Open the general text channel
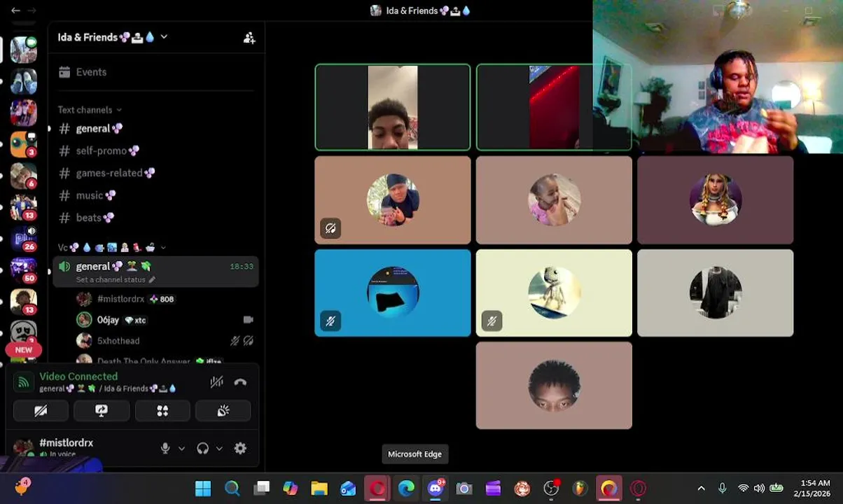This screenshot has width=843, height=504. (155, 129)
